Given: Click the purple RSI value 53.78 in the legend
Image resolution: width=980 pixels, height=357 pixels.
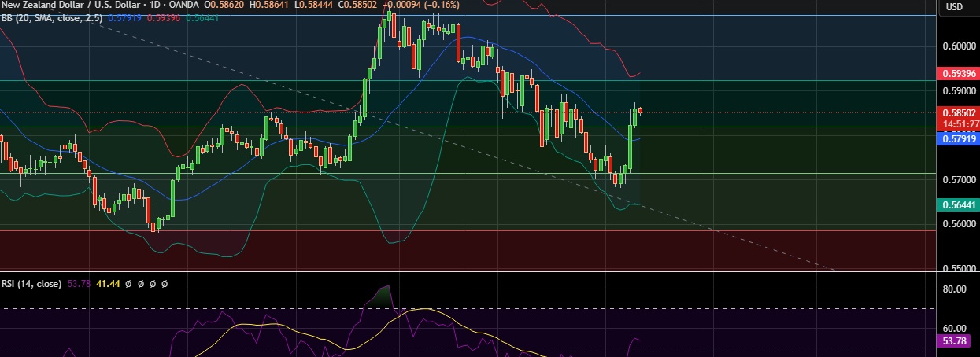Looking at the screenshot, I should click(80, 283).
